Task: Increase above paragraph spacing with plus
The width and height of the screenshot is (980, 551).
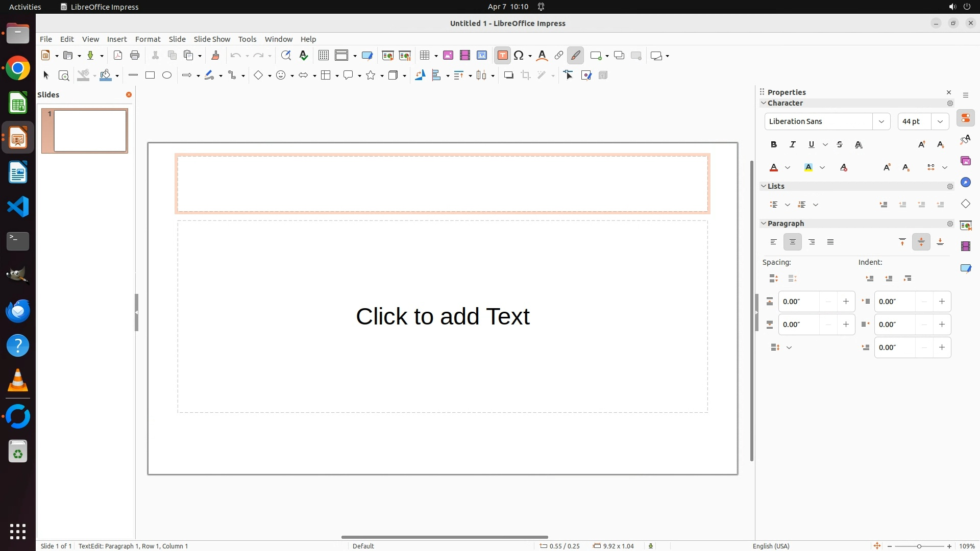Action: tap(846, 302)
